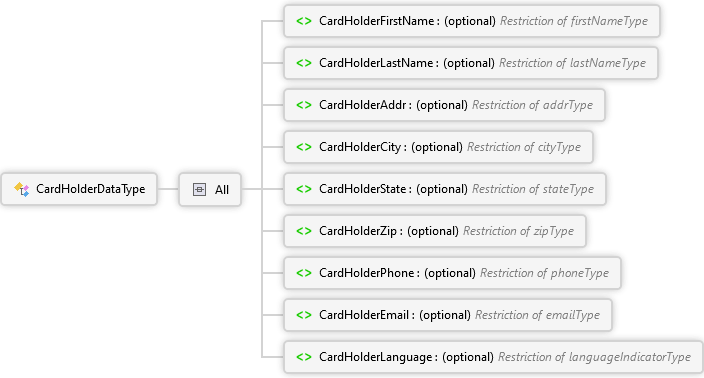Open the languageIndicatorType restriction text
This screenshot has width=704, height=378.
pos(594,357)
